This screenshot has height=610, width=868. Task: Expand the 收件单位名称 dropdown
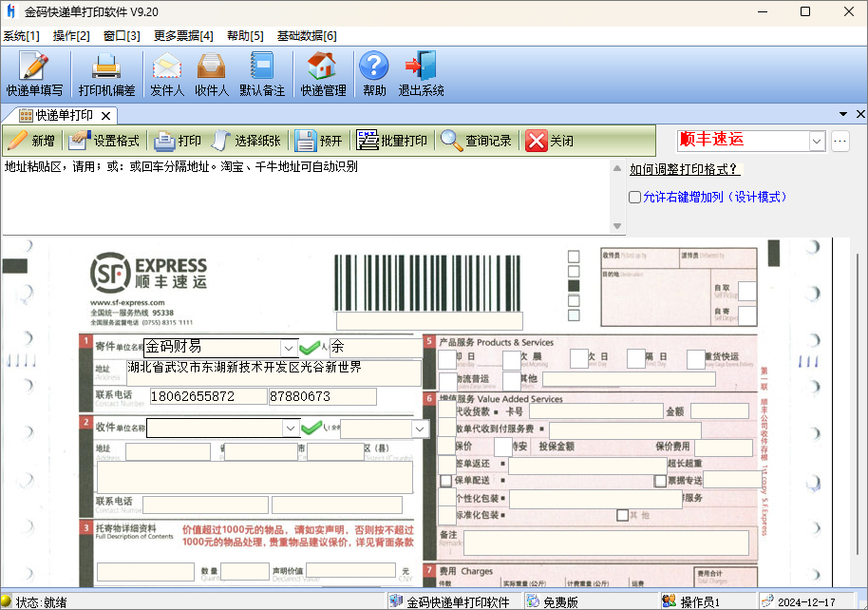289,429
